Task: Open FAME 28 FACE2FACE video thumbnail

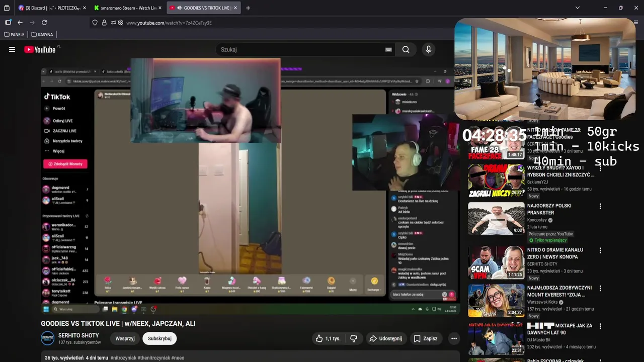Action: 496,143
